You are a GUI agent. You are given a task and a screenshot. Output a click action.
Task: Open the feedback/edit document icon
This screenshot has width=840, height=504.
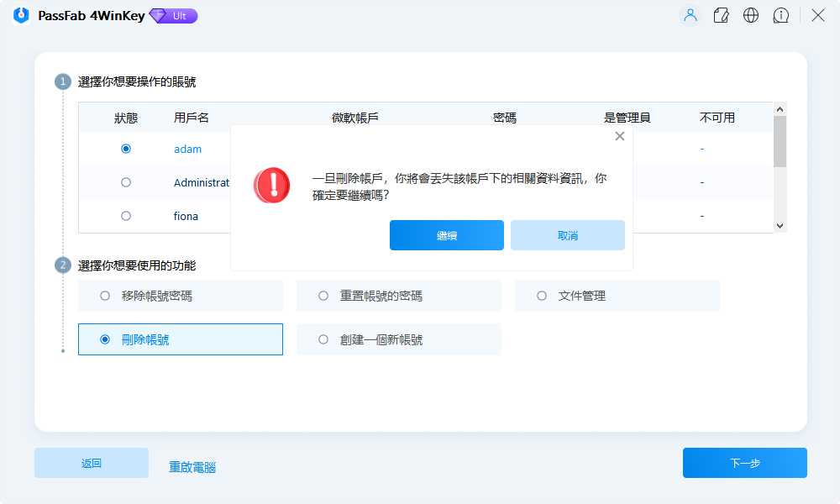(721, 14)
